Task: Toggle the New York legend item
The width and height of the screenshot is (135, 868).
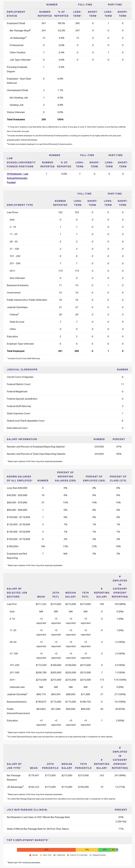Action: 46,855
